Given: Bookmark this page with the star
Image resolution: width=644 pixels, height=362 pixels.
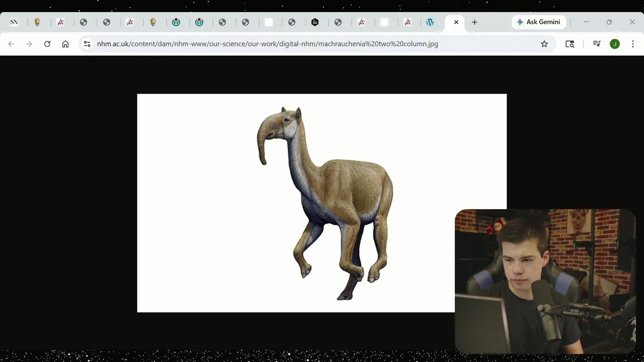Looking at the screenshot, I should point(544,44).
